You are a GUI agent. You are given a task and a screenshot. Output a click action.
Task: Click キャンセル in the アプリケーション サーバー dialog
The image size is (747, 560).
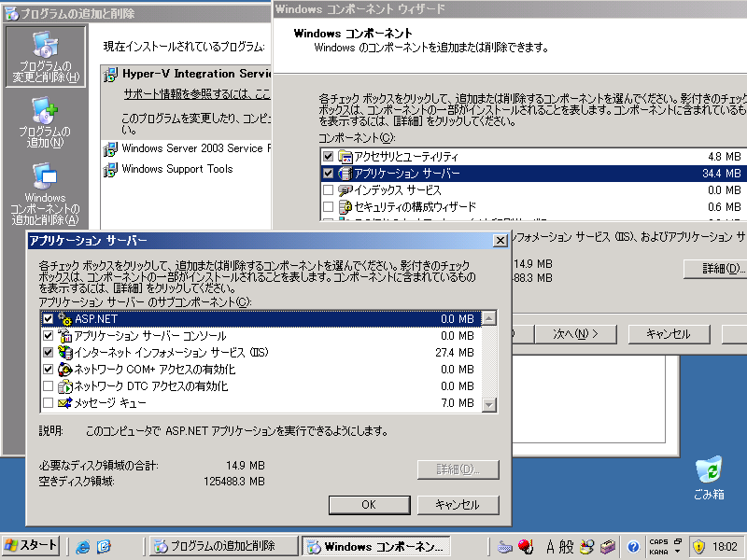[x=458, y=505]
